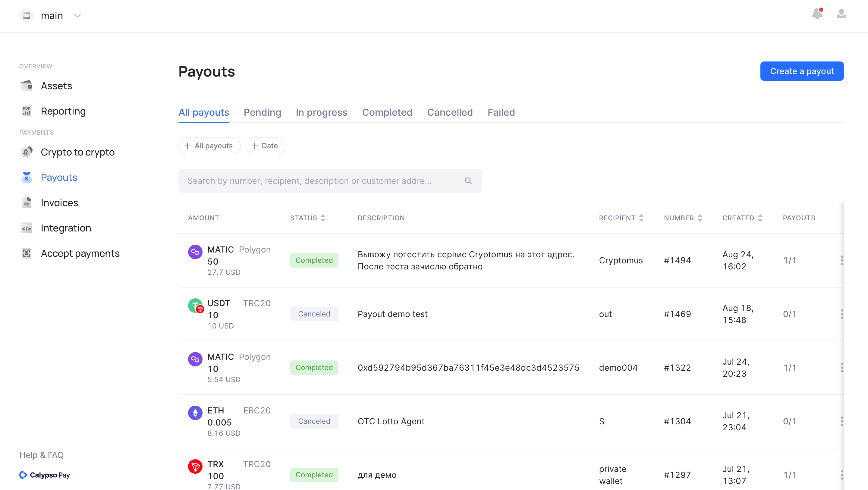
Task: Click MATIC coin icon in payout #1322
Action: (195, 359)
